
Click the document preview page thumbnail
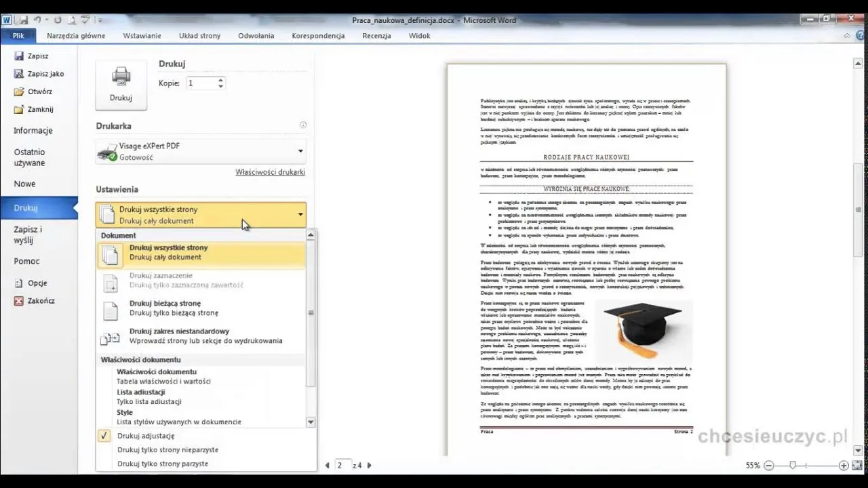coord(587,260)
